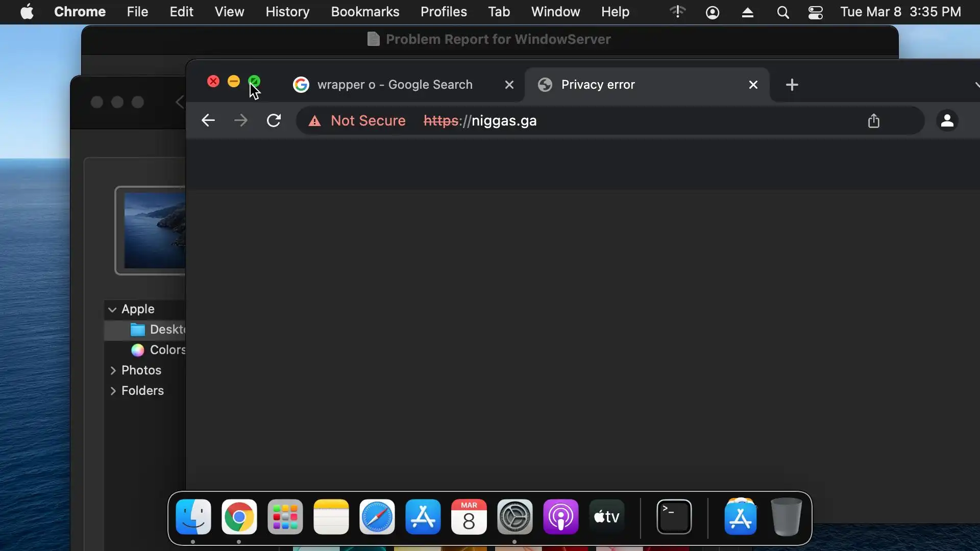Viewport: 980px width, 551px height.
Task: Click the Not Secure label
Action: [367, 121]
